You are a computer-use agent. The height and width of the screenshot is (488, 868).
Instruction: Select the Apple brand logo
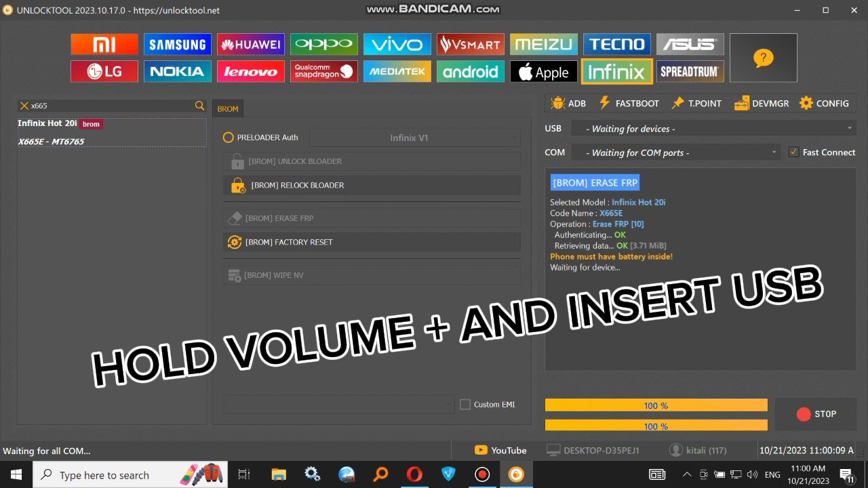[x=544, y=71]
